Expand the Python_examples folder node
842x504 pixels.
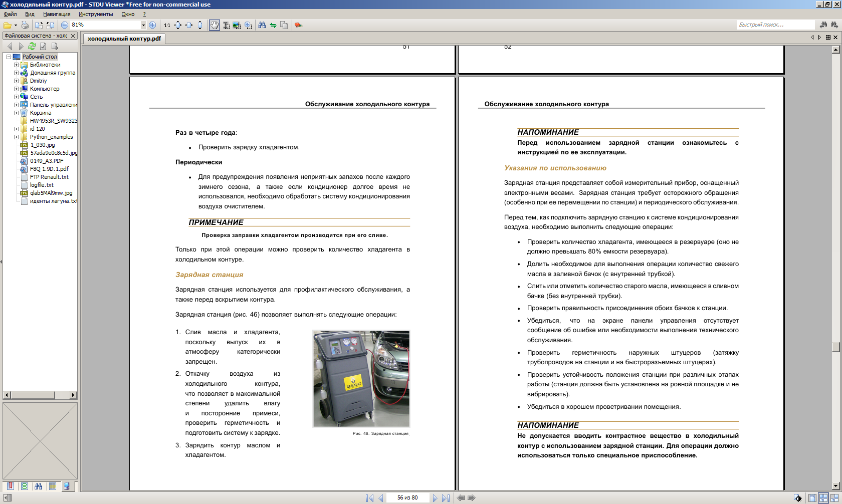[x=16, y=137]
